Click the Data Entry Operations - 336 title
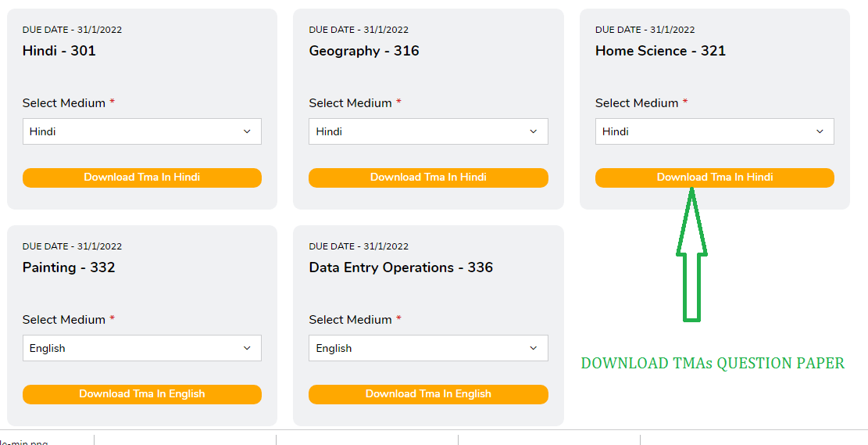The width and height of the screenshot is (868, 445). point(401,267)
